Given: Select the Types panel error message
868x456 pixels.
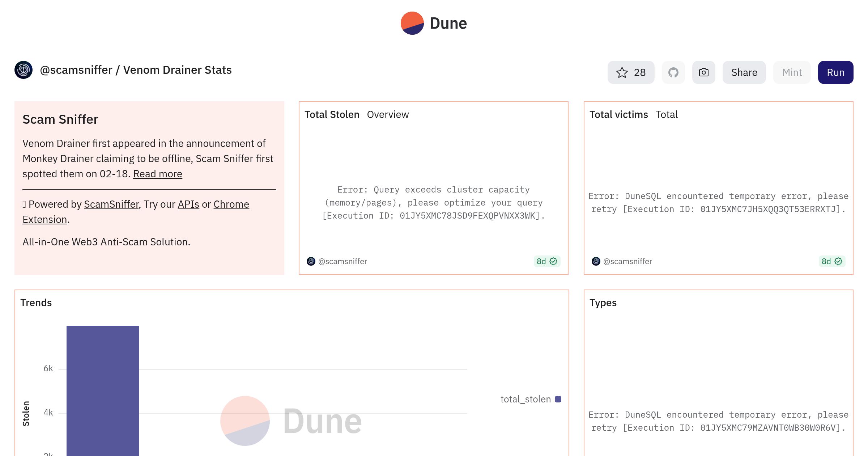Looking at the screenshot, I should click(x=718, y=421).
